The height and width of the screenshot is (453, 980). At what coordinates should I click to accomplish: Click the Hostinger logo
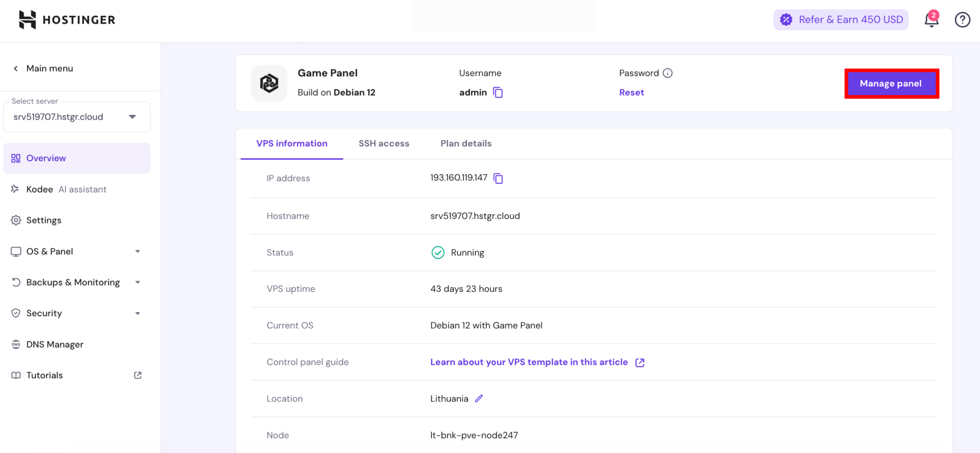[x=67, y=20]
